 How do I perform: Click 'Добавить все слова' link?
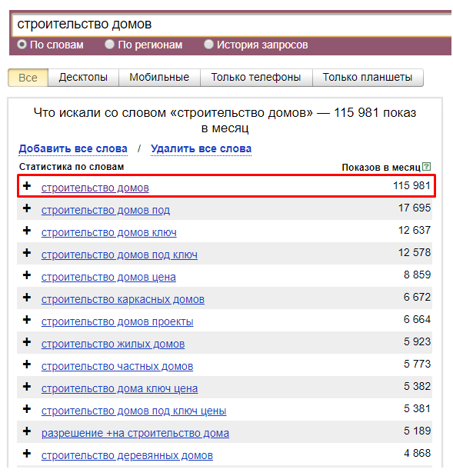[73, 148]
